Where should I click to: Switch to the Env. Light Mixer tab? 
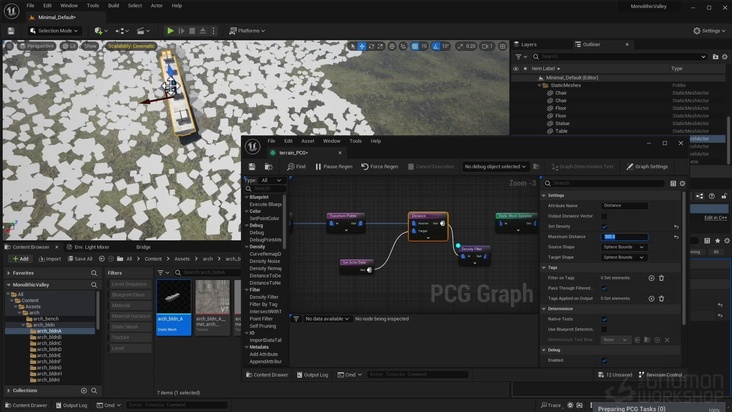click(92, 246)
